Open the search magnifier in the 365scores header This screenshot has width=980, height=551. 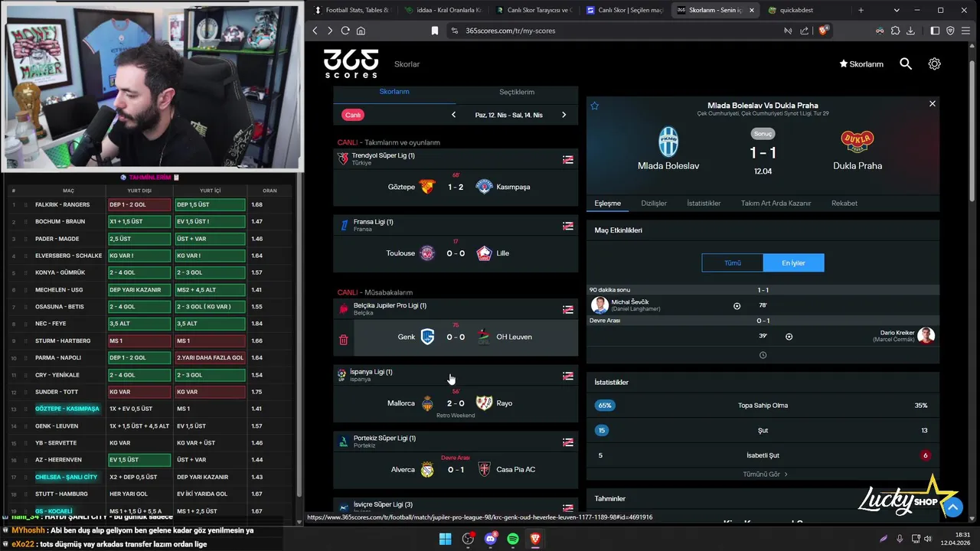coord(906,64)
